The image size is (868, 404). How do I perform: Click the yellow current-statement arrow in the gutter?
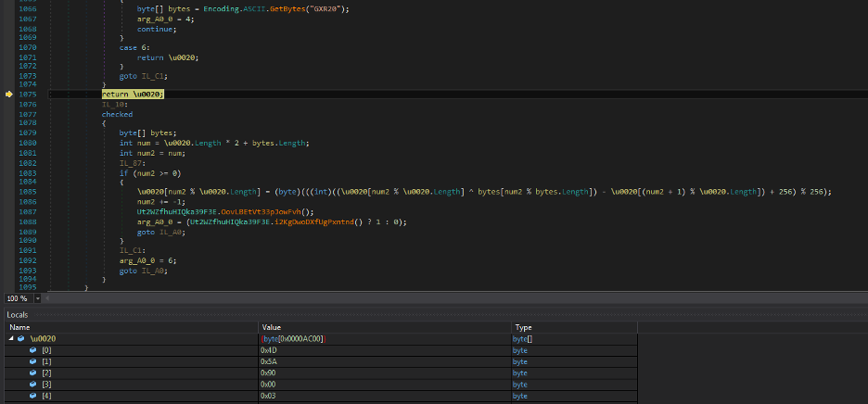coord(8,95)
